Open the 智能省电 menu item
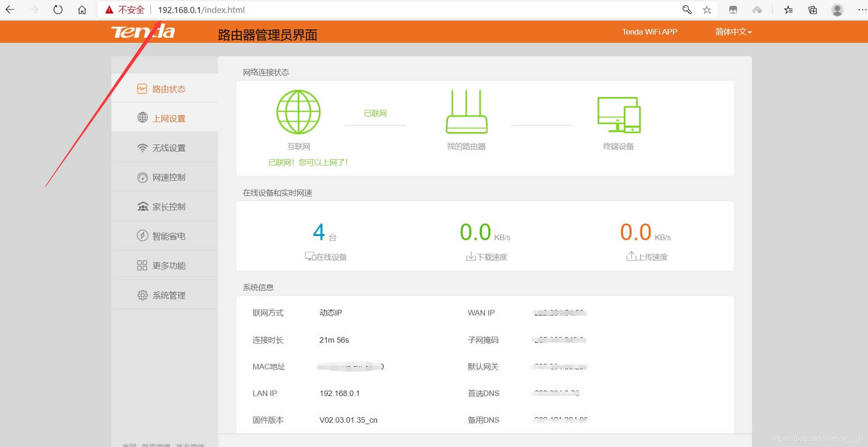 click(x=164, y=236)
